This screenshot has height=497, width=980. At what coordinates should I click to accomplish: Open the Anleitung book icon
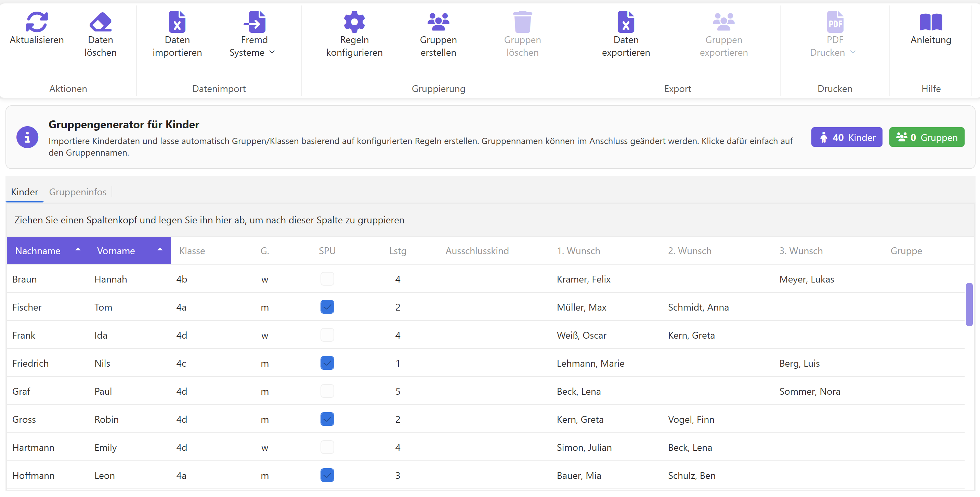pyautogui.click(x=930, y=22)
